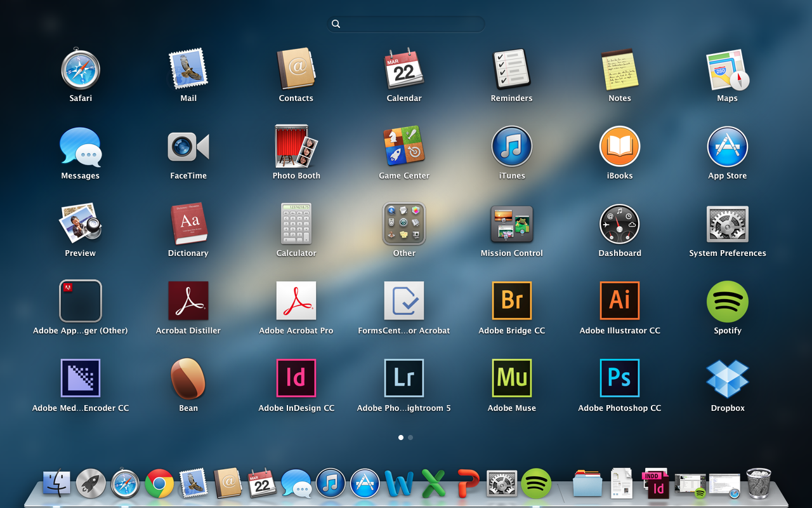812x508 pixels.
Task: Launch Adobe Media Encoder CC
Action: [x=81, y=378]
